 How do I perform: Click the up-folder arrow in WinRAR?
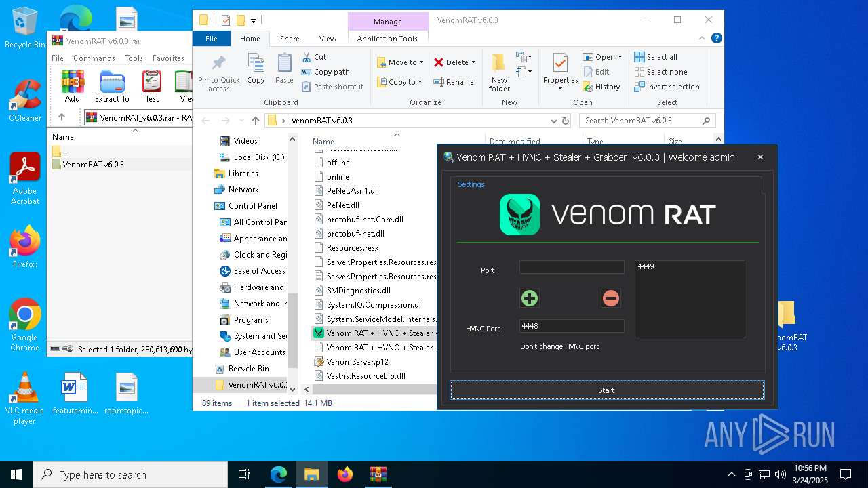(62, 117)
